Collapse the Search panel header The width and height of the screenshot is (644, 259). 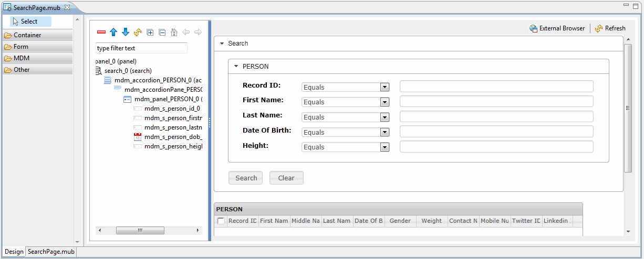tap(222, 44)
